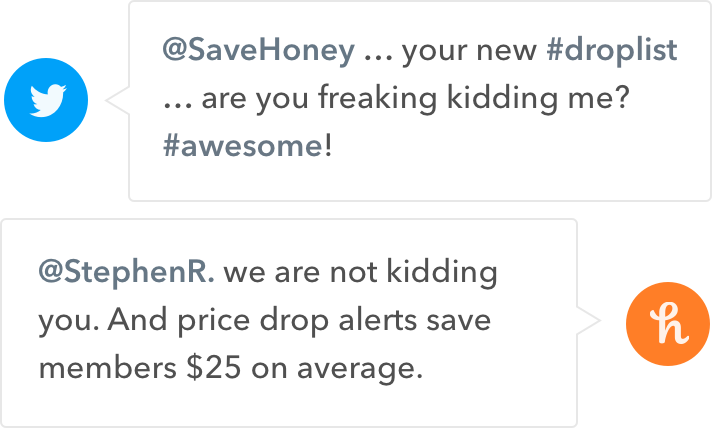This screenshot has height=434, width=712.
Task: Click the words 'on average.' in the reply
Action: [337, 369]
